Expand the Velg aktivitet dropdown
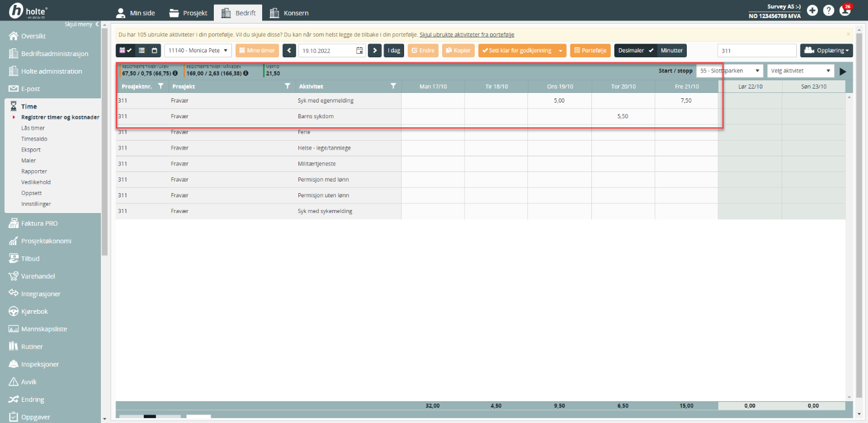Image resolution: width=868 pixels, height=423 pixels. point(800,71)
